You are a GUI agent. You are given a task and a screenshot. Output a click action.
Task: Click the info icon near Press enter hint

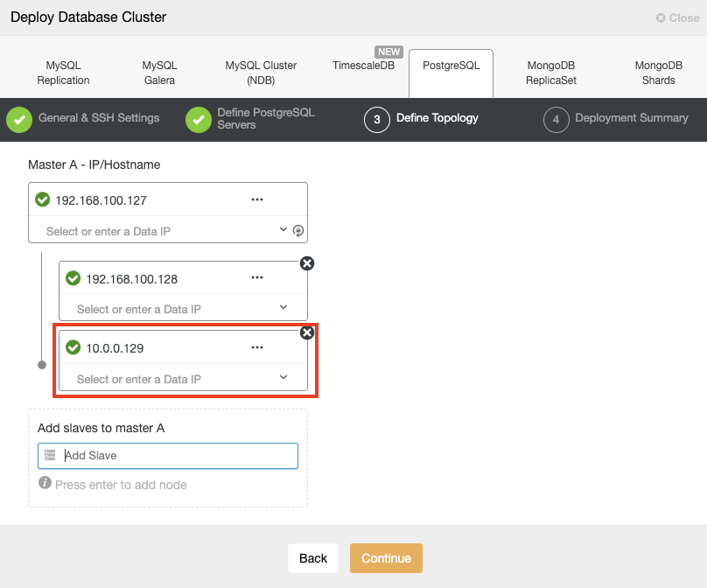(45, 483)
